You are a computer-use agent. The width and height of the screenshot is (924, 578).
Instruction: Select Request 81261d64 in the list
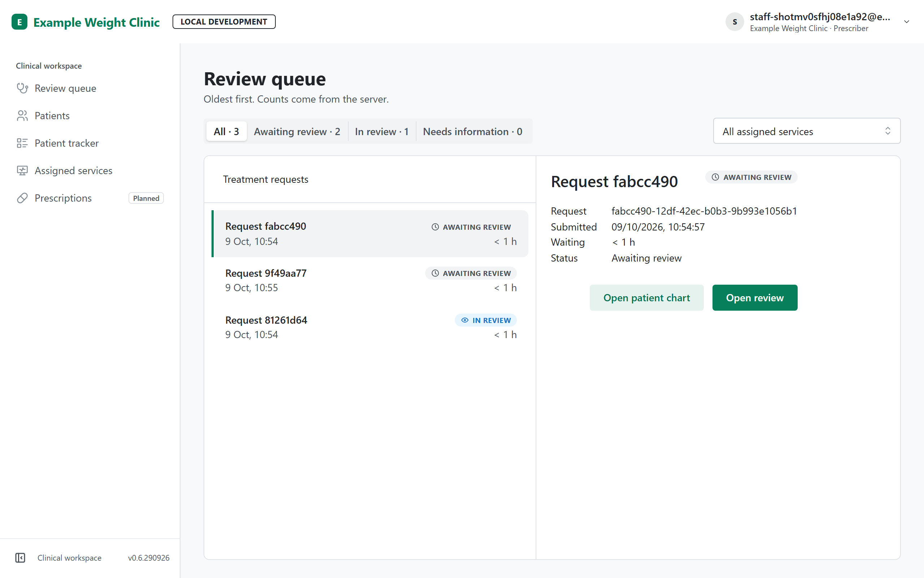pos(370,327)
